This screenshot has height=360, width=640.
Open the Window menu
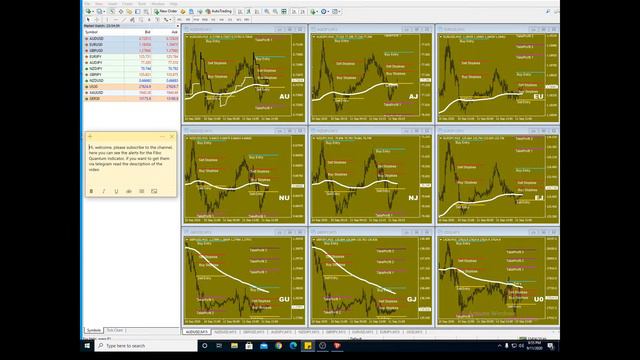point(158,4)
